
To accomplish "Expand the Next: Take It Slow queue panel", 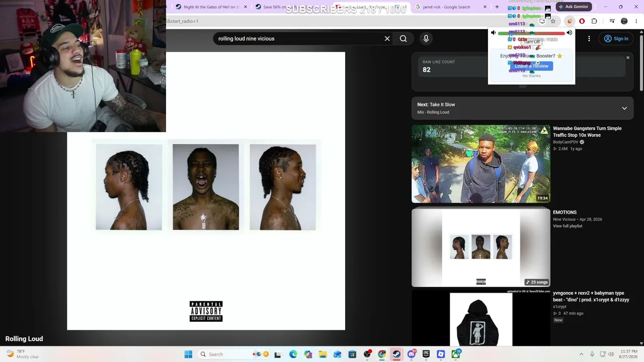I will [624, 108].
